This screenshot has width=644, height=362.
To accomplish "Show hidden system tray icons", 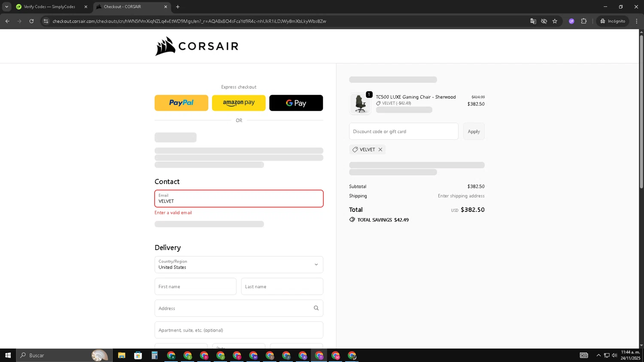I will 598,355.
